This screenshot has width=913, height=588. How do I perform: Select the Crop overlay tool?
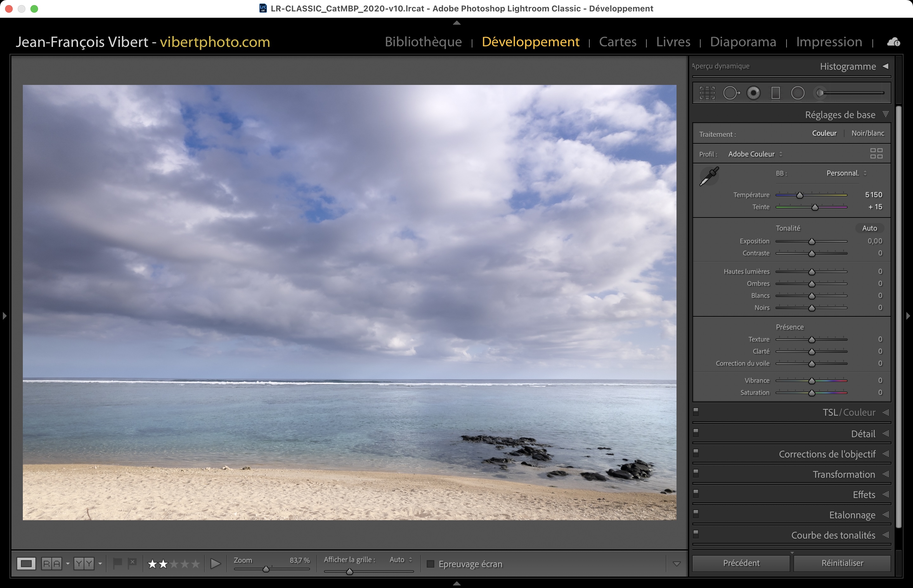707,93
